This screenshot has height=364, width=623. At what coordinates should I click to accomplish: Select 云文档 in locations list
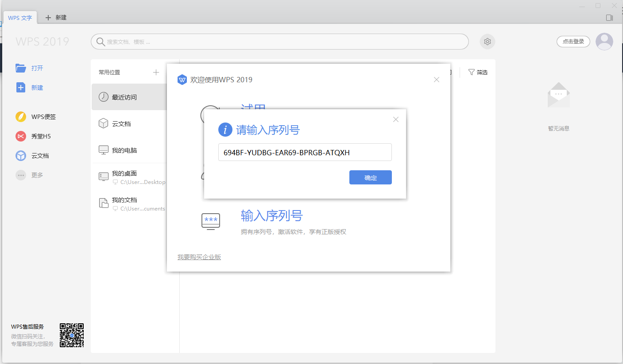129,123
